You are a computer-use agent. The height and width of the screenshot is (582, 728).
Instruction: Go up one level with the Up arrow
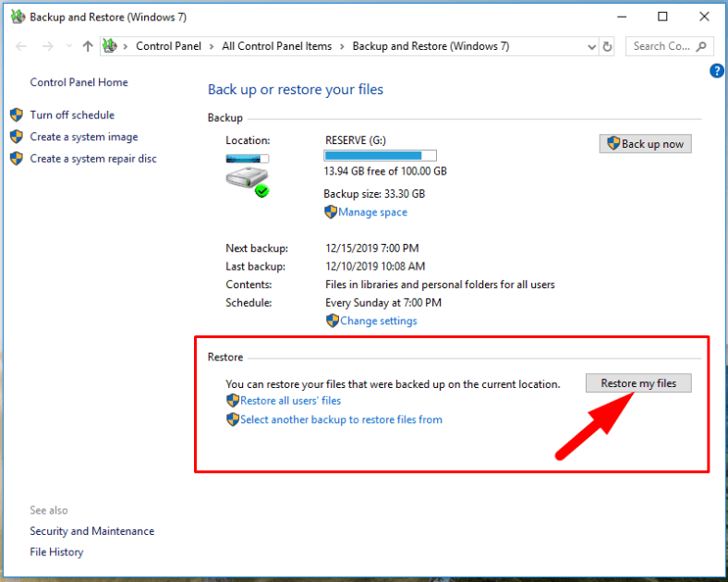(x=88, y=46)
